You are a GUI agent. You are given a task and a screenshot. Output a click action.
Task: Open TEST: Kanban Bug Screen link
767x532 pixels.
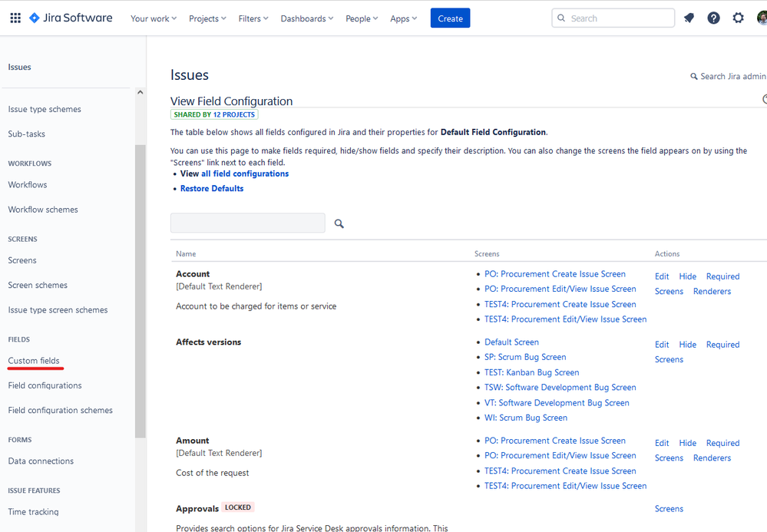(x=532, y=372)
